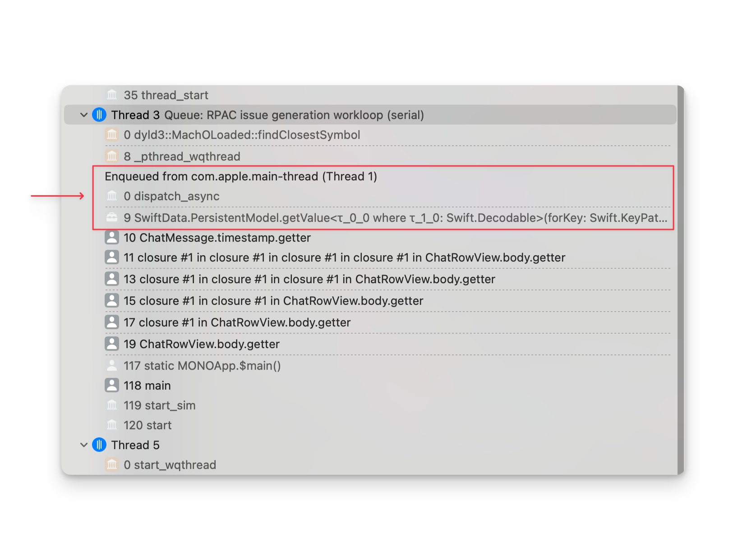Collapse the Thread 3 disclosure chevron

[84, 115]
